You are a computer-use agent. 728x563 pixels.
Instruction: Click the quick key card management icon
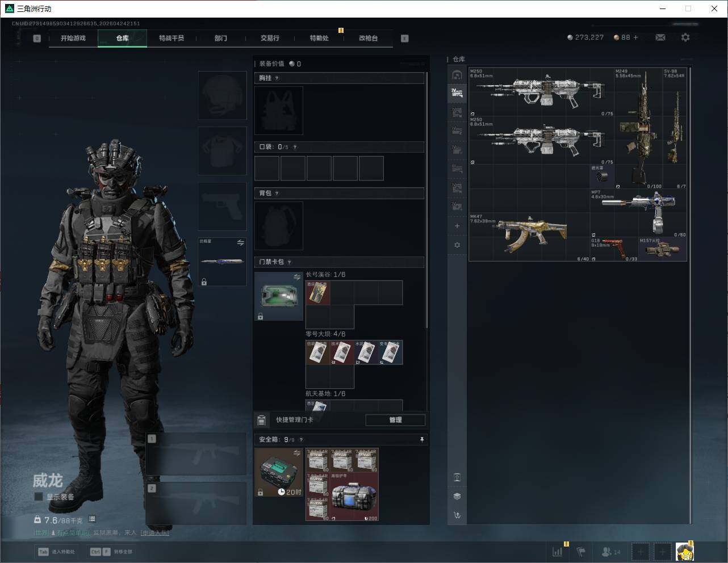(x=262, y=420)
